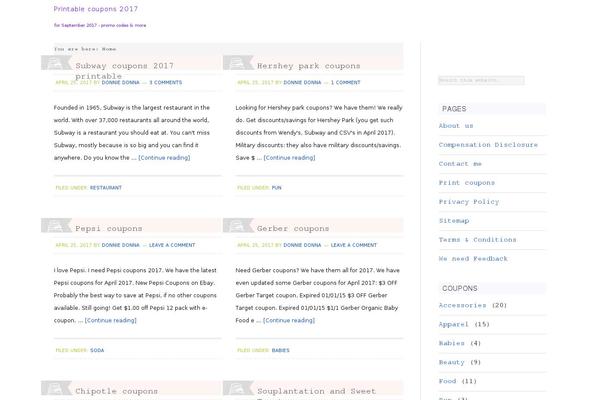Open the 3 Comments link on Subway post
Viewport: 600px width, 400px height.
[165, 82]
